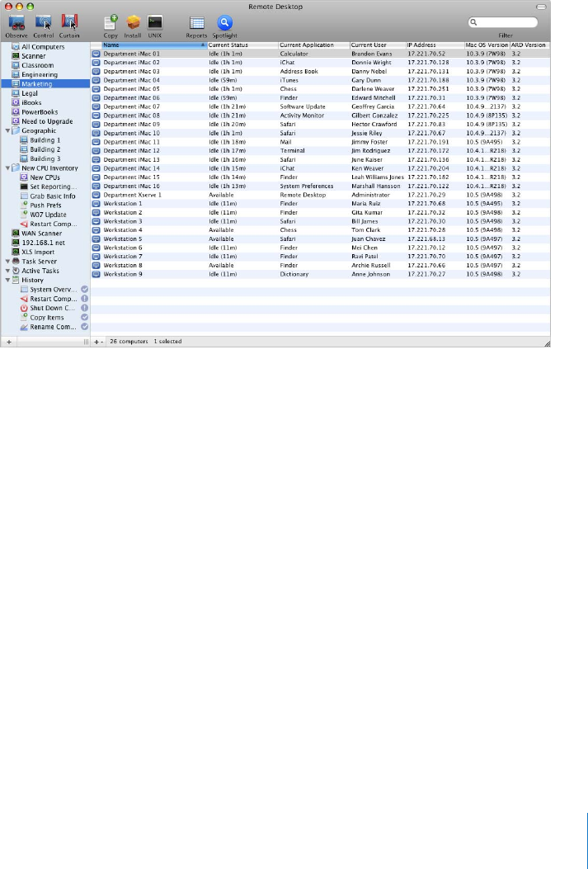Screen dimensions: 588x869
Task: Click the add/remove button in status bar
Action: pos(98,342)
